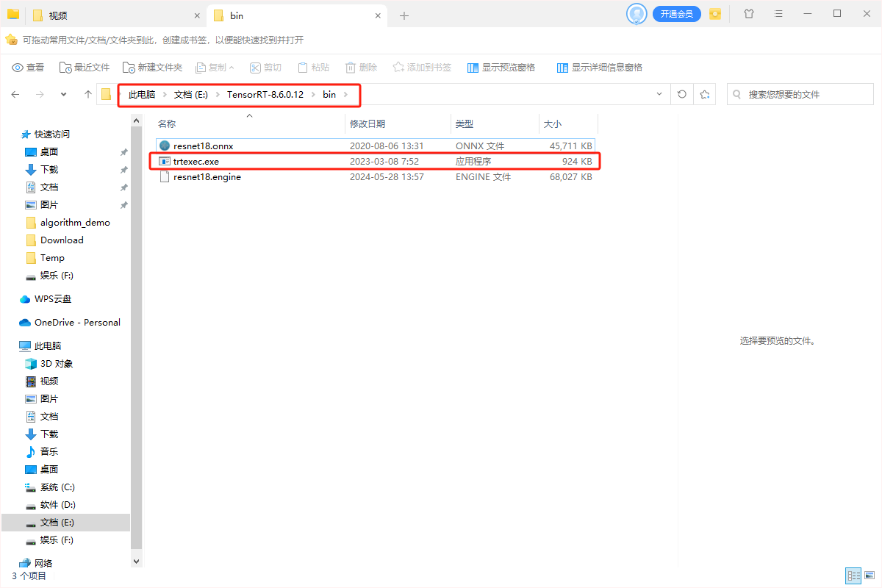Click the folder app icon at top-left

tap(13, 14)
